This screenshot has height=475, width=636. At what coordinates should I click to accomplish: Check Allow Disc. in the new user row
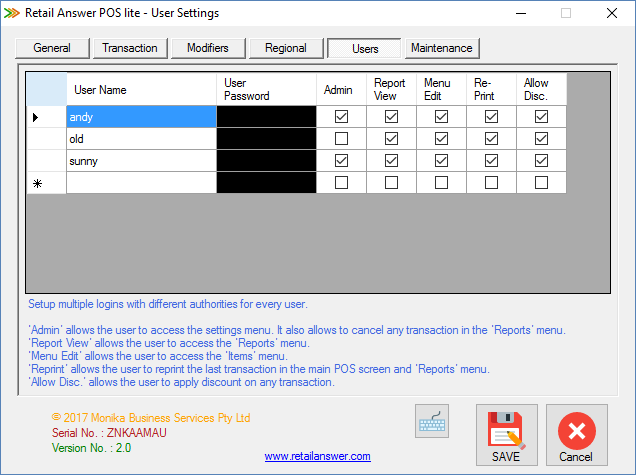click(541, 183)
